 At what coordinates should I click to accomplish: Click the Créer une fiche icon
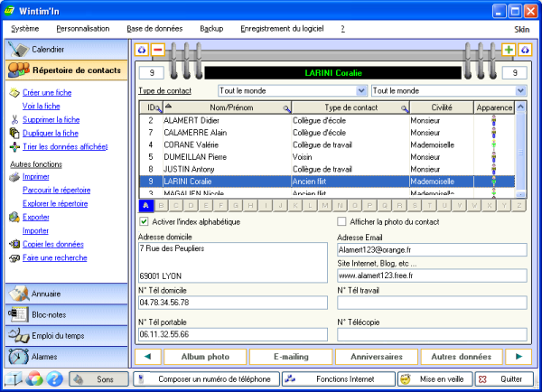[x=14, y=93]
